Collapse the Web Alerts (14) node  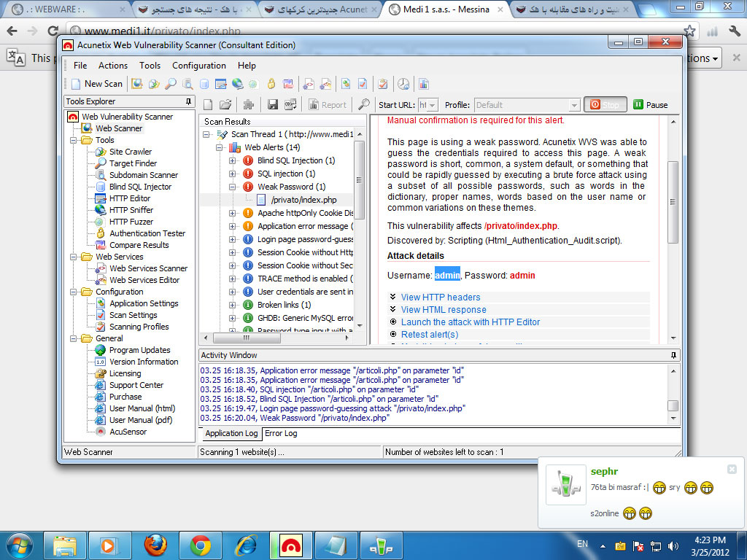pos(220,147)
